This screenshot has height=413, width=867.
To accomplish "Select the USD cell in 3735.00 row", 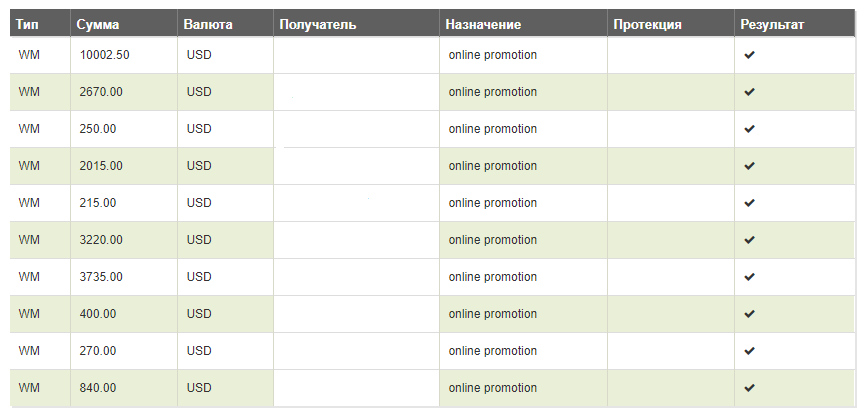I will (199, 277).
